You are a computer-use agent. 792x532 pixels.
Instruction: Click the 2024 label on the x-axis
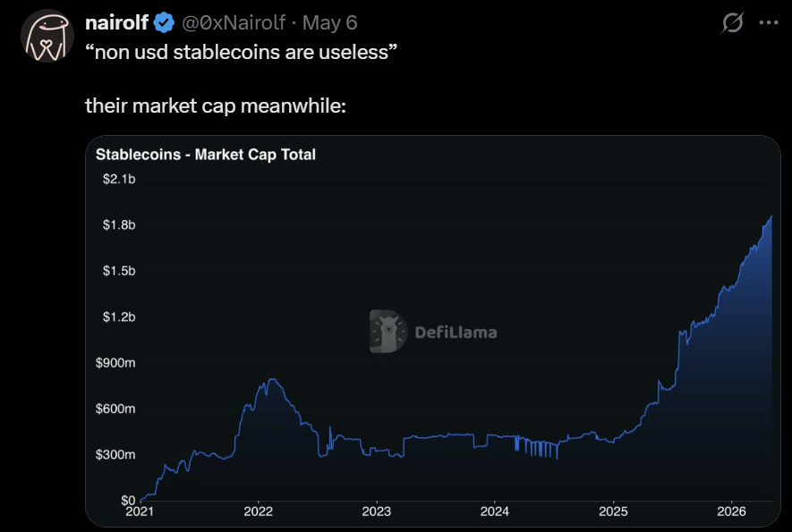click(495, 511)
